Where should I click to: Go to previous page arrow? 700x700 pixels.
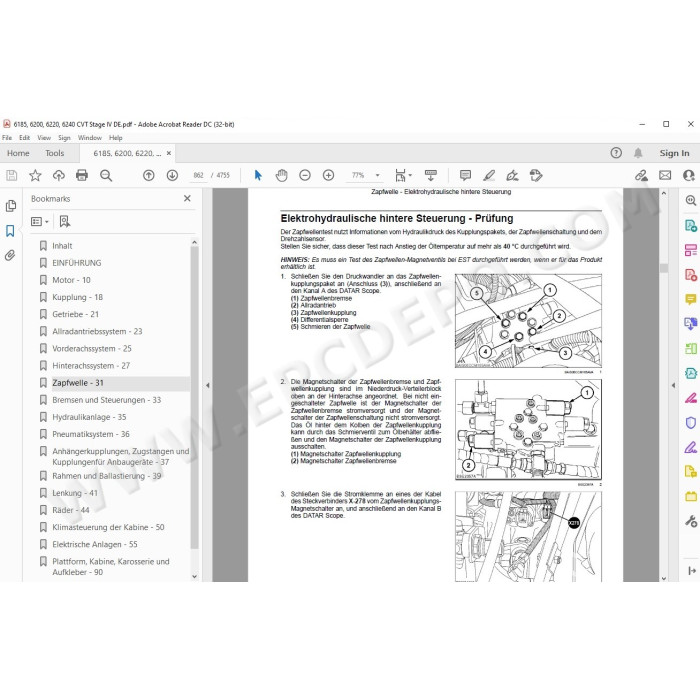(149, 175)
